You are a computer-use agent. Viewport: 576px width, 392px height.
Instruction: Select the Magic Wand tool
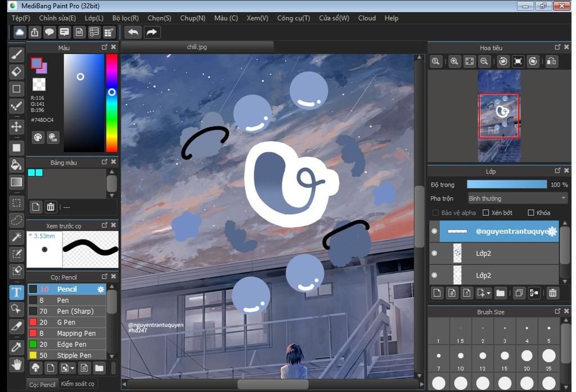click(16, 237)
